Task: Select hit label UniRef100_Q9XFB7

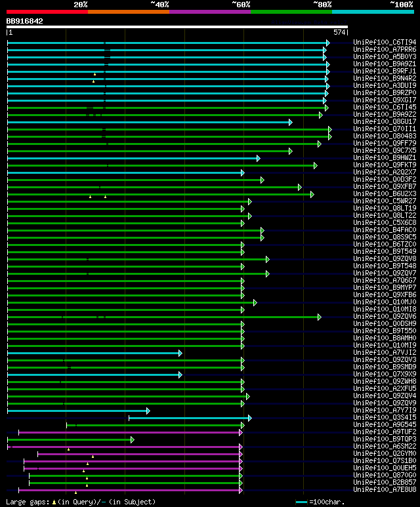Action: point(385,186)
